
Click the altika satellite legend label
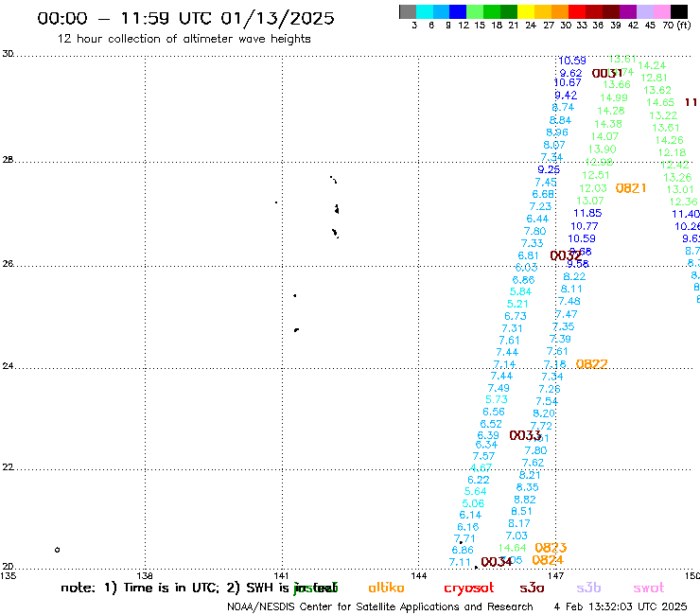point(386,588)
